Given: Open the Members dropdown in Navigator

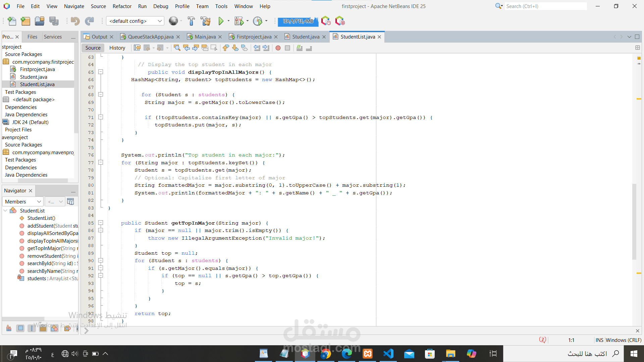Looking at the screenshot, I should (22, 201).
